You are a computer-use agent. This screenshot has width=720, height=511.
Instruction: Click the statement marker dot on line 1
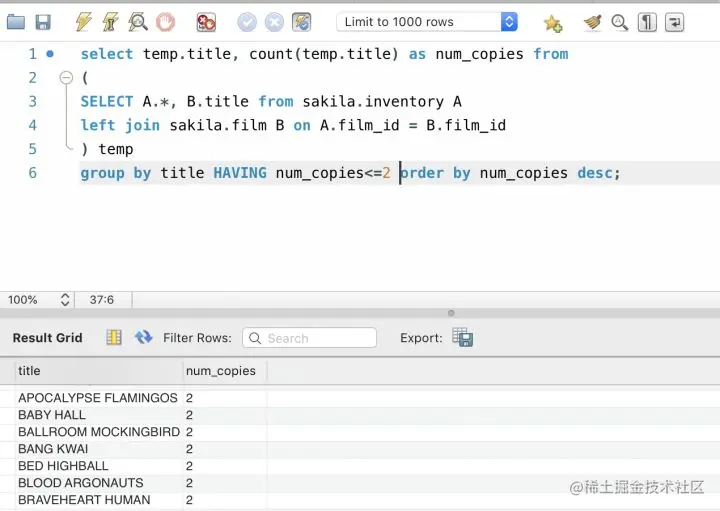coord(50,54)
